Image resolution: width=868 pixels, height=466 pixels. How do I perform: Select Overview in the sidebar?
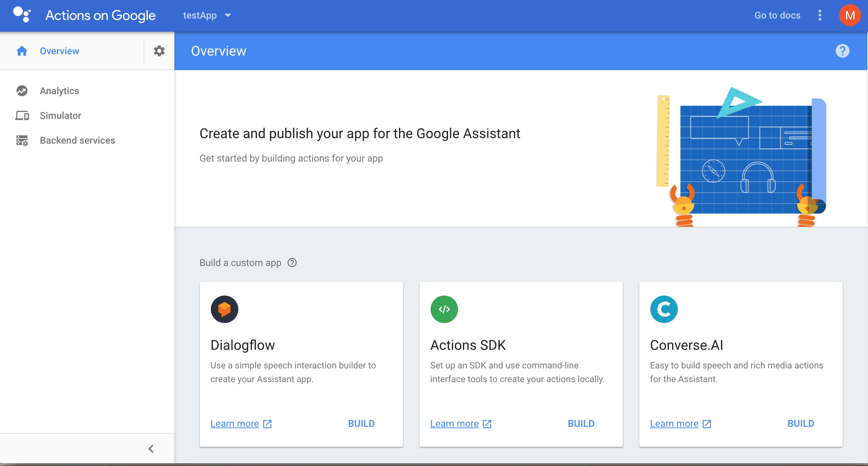pyautogui.click(x=59, y=51)
